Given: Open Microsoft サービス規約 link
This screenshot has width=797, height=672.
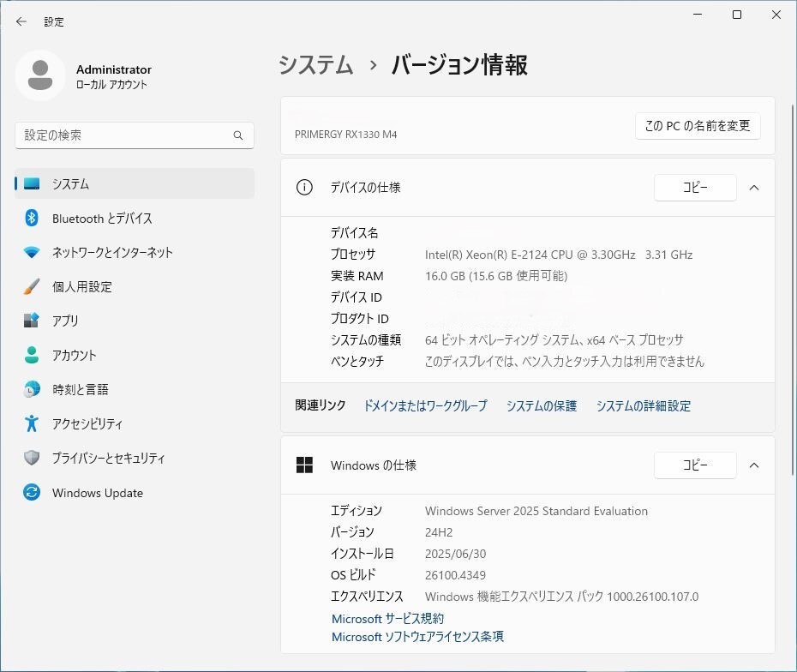Looking at the screenshot, I should tap(388, 618).
